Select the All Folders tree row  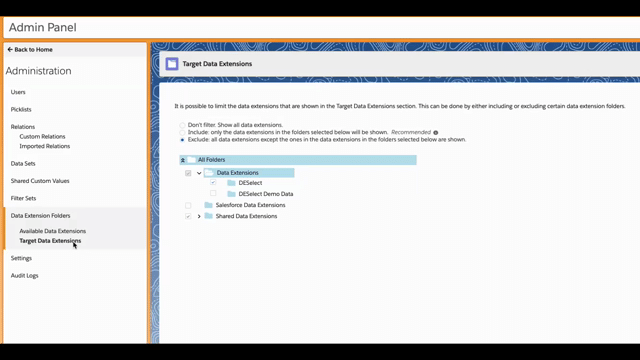298,160
